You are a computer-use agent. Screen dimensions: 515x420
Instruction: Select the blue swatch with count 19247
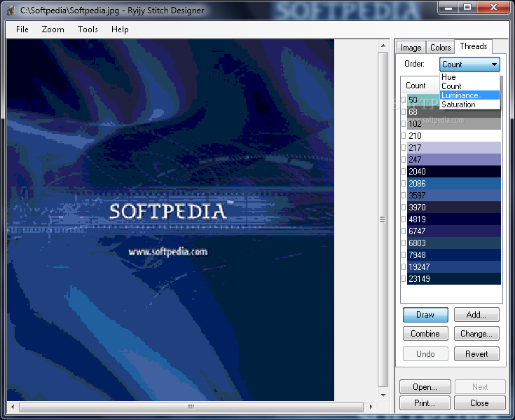coord(454,267)
